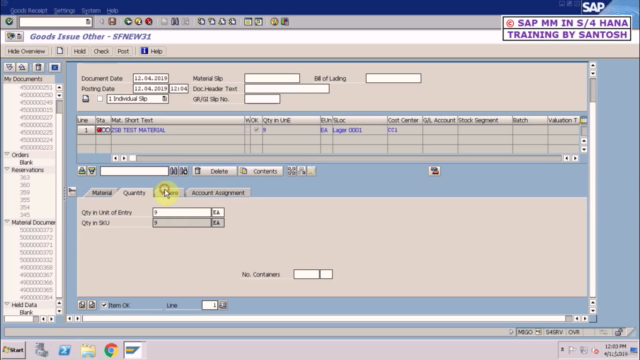This screenshot has width=640, height=360.
Task: Open the command field history dropdown
Action: tap(88, 22)
